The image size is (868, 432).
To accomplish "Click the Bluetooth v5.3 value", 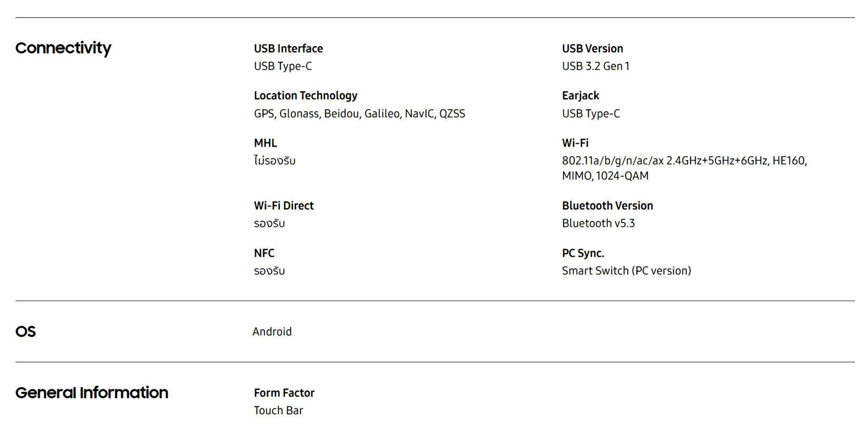I will [x=598, y=223].
